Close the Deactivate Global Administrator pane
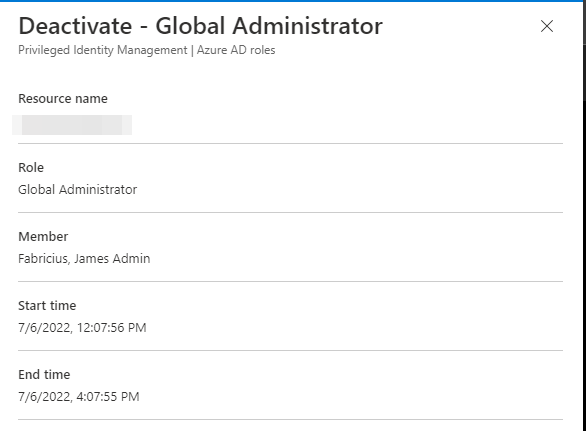The image size is (586, 431). pyautogui.click(x=547, y=26)
